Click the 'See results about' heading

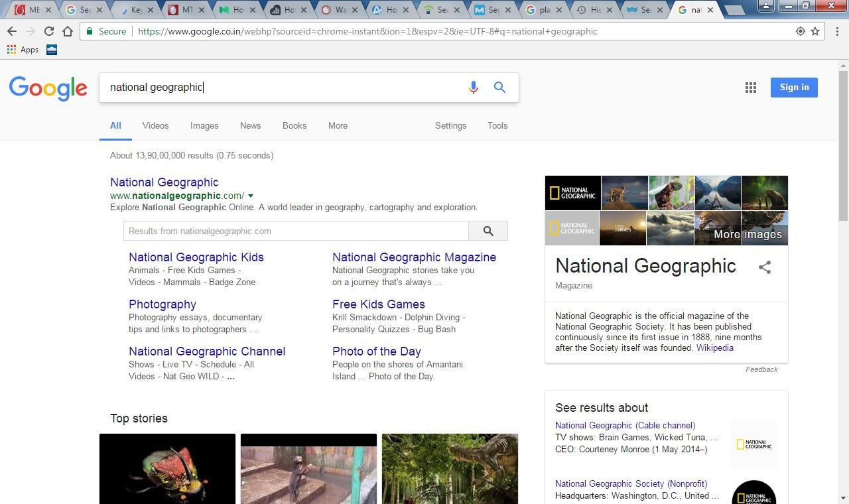click(x=602, y=408)
